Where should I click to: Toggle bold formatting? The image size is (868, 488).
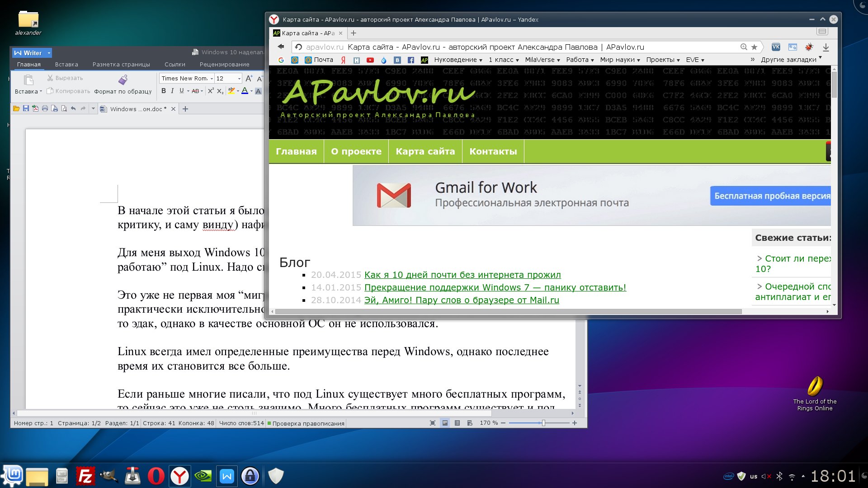point(164,90)
